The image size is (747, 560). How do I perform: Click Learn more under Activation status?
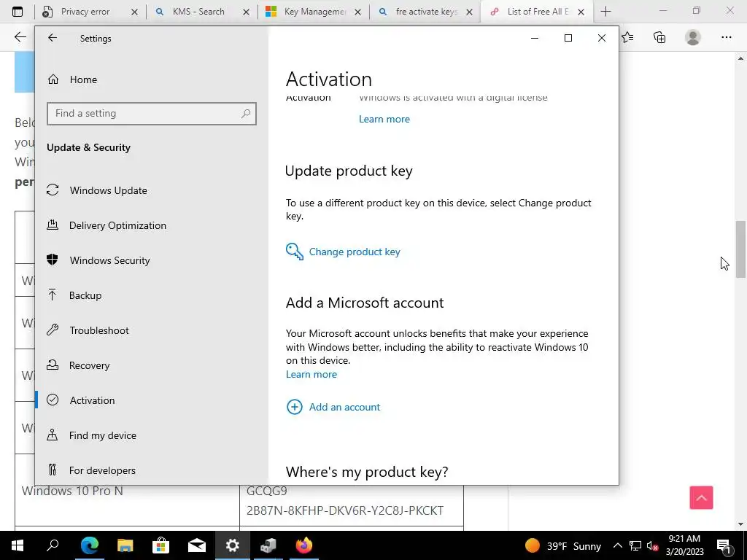(x=384, y=119)
